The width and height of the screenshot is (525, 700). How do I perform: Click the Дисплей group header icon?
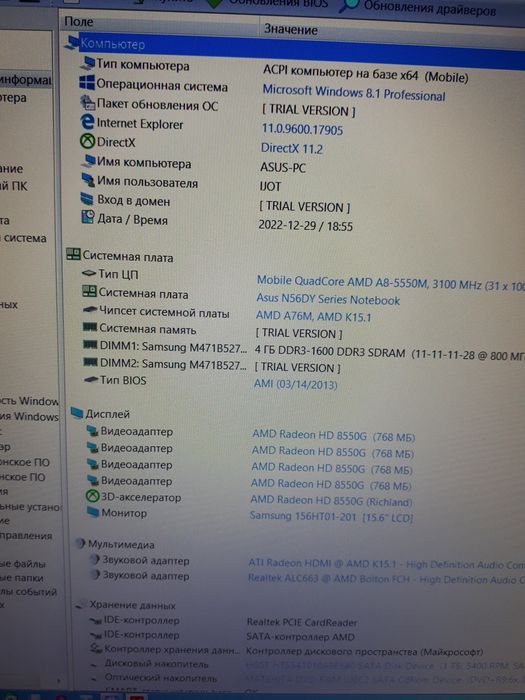click(77, 413)
